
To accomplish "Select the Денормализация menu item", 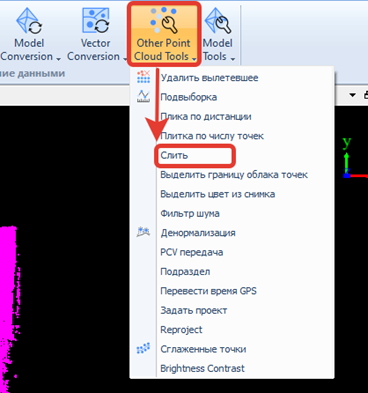I will 232,233.
